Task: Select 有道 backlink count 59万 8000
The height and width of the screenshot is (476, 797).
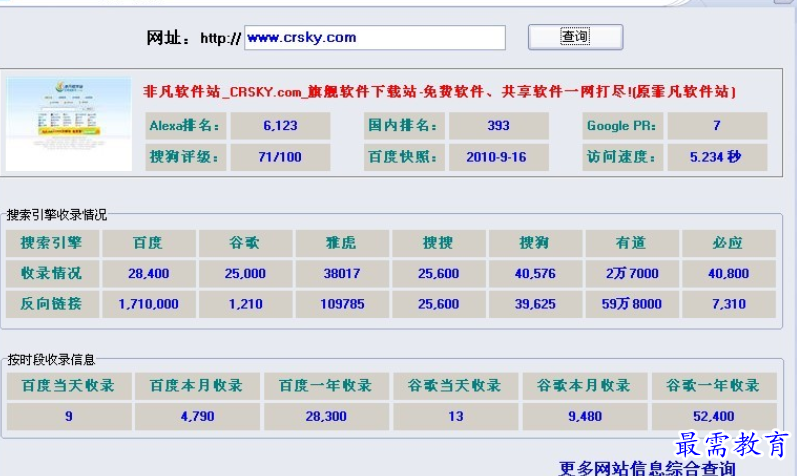Action: 632,304
